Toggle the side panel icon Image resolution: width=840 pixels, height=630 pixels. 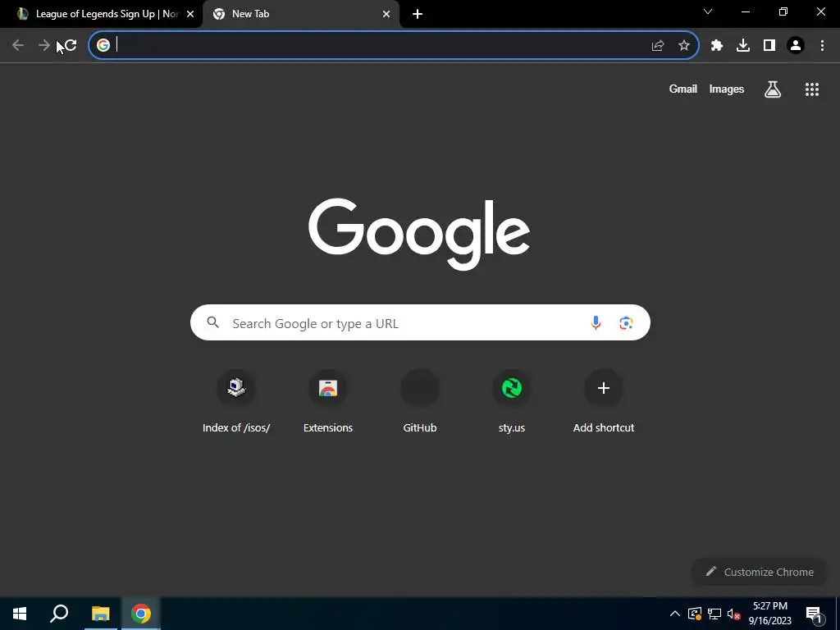[769, 46]
